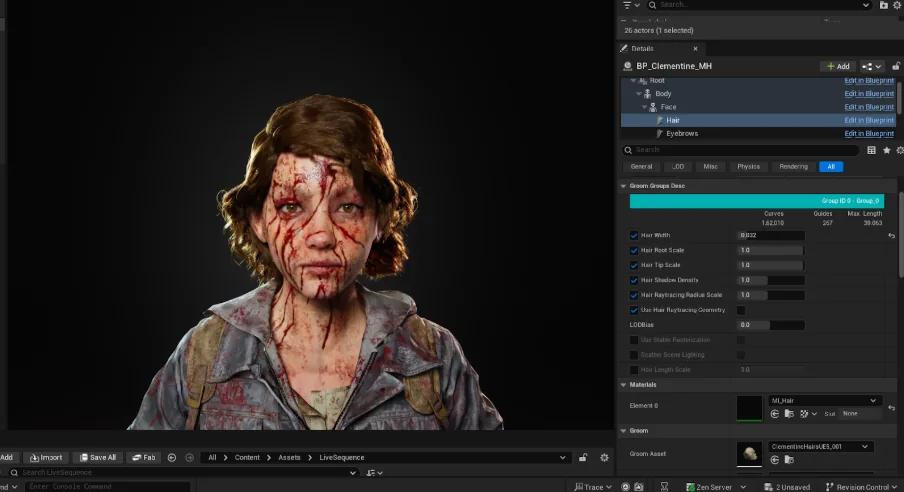Use selected asset for Groom Asset
The height and width of the screenshot is (492, 904).
pyautogui.click(x=774, y=460)
